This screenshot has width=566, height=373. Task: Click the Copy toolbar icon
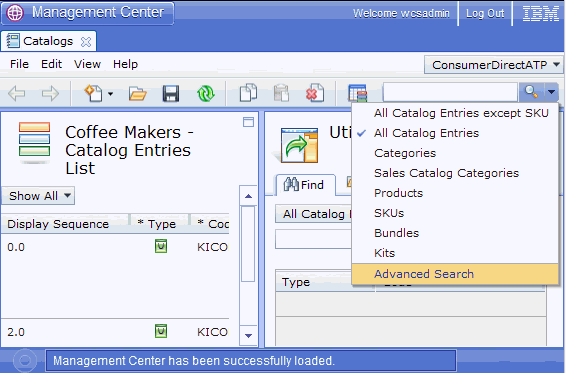pos(248,93)
